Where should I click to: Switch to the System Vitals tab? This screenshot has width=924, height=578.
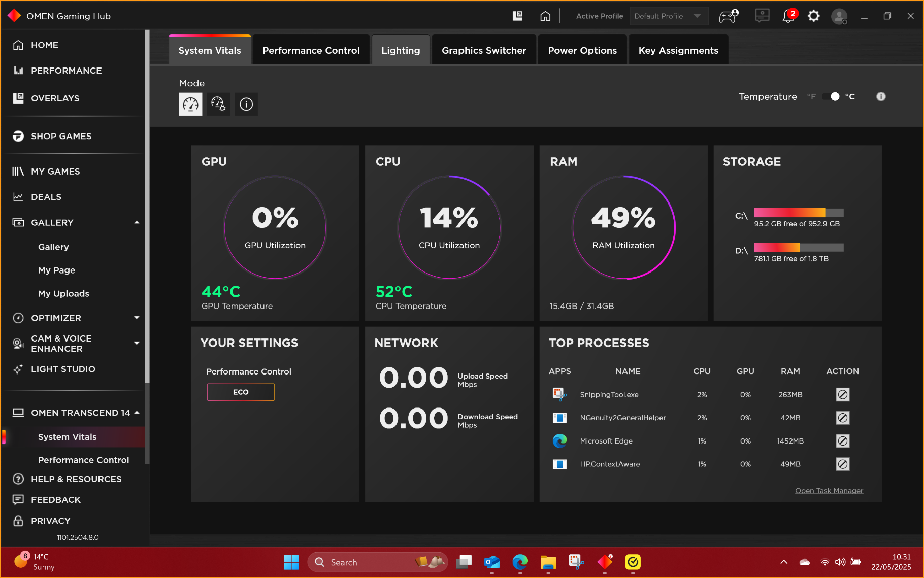[210, 50]
